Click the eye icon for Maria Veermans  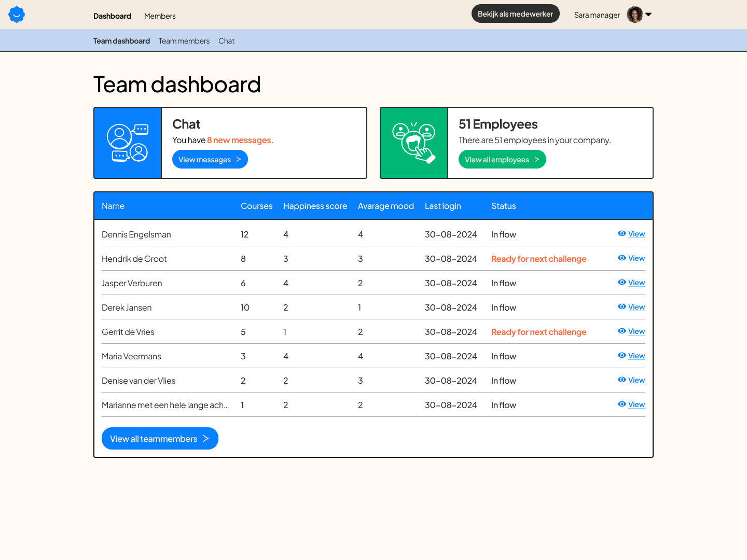[622, 355]
